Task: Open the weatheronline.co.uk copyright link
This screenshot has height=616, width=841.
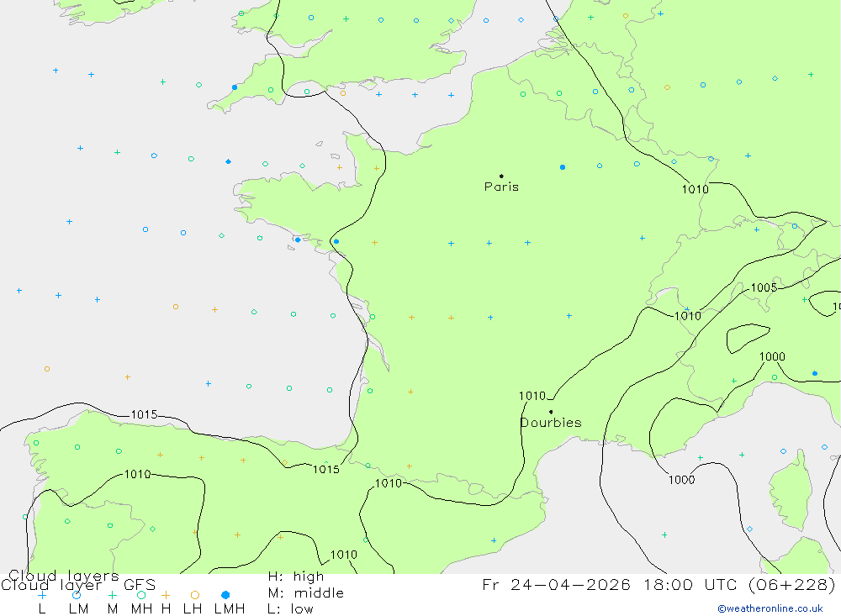Action: click(x=770, y=608)
